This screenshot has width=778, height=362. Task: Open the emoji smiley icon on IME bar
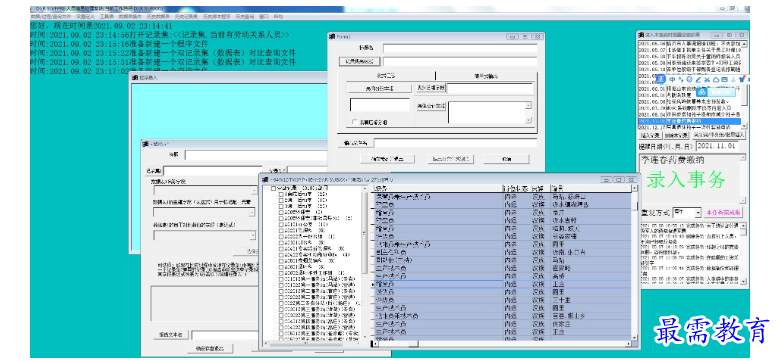click(x=689, y=79)
